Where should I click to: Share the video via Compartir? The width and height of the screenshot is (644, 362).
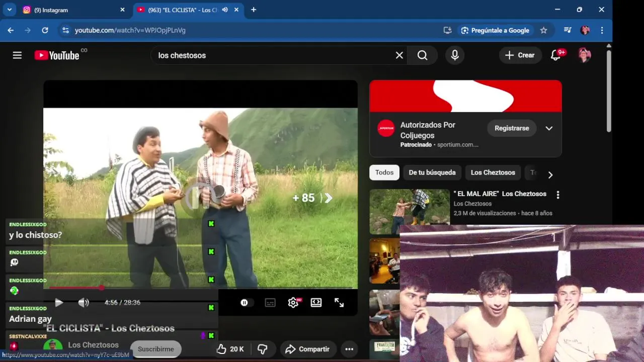click(x=307, y=349)
